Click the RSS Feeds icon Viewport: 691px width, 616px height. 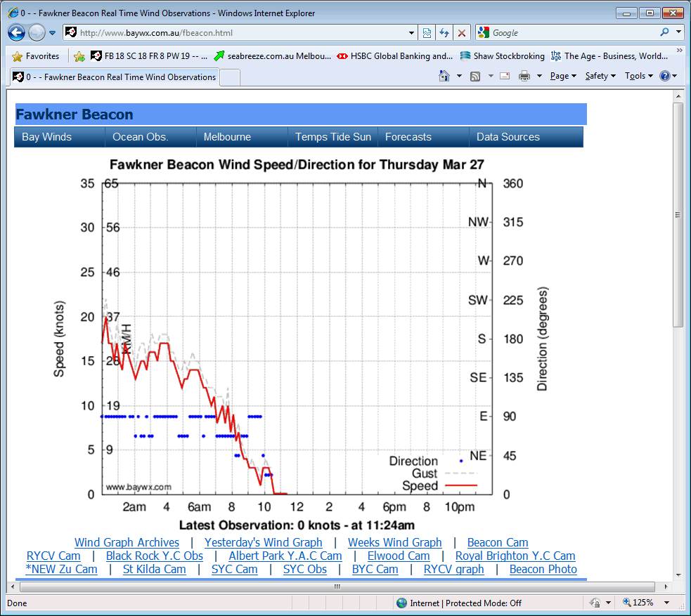[475, 76]
